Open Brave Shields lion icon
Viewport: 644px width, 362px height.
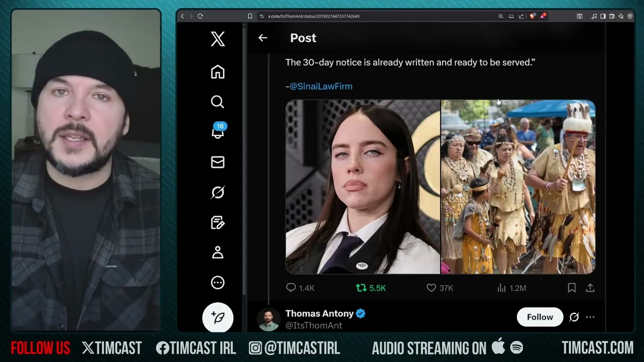tap(532, 16)
